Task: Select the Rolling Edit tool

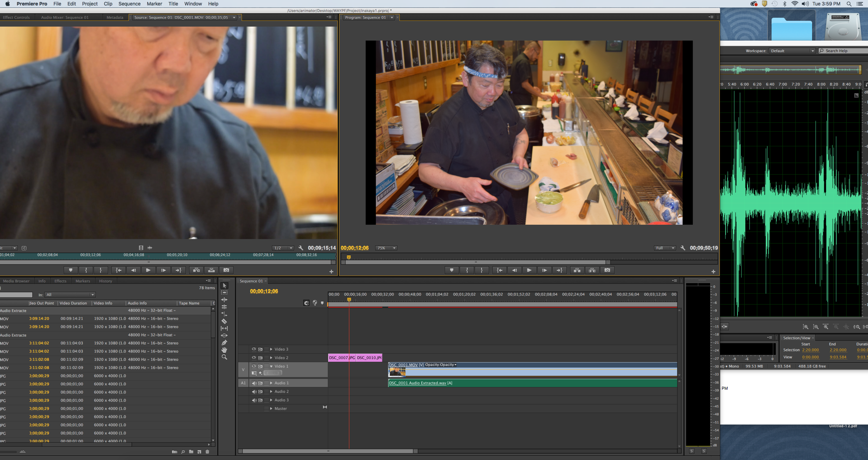Action: pos(224,307)
